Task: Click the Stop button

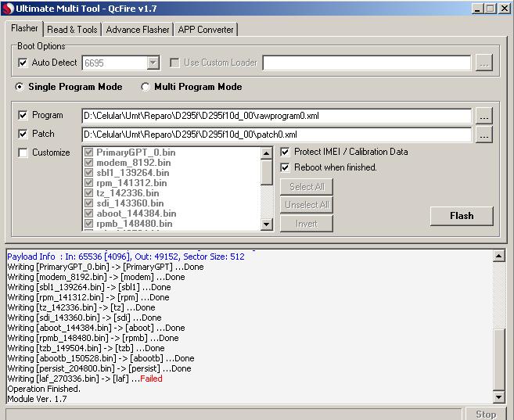Action: coord(486,414)
